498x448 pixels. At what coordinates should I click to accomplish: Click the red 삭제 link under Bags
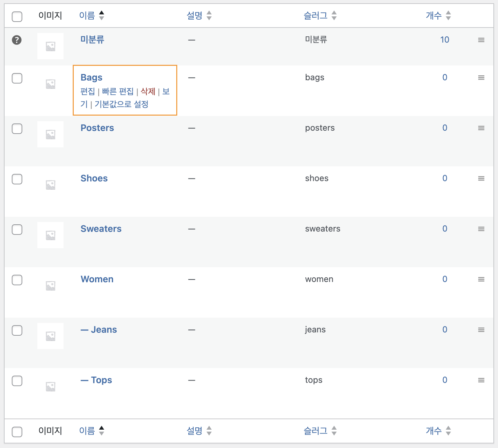click(x=148, y=91)
